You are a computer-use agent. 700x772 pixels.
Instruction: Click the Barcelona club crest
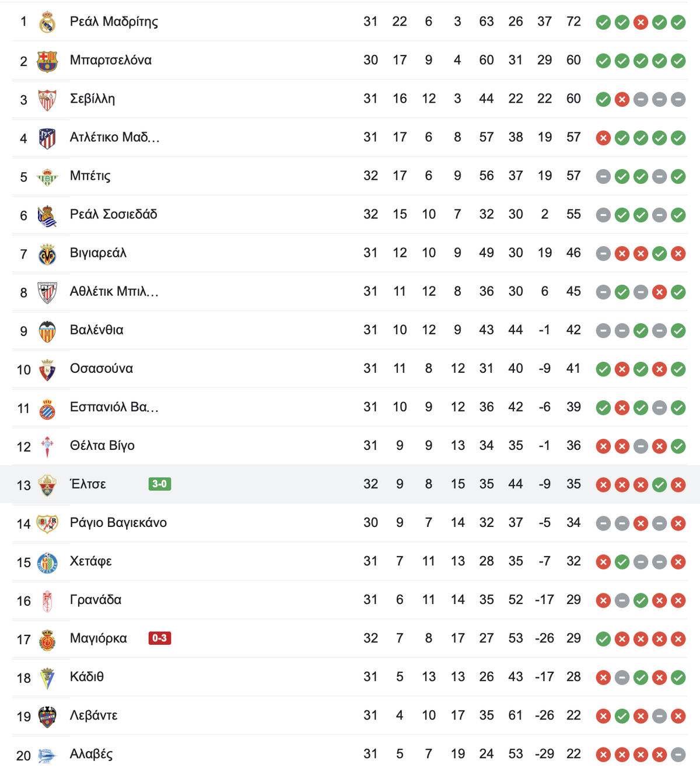pos(47,61)
